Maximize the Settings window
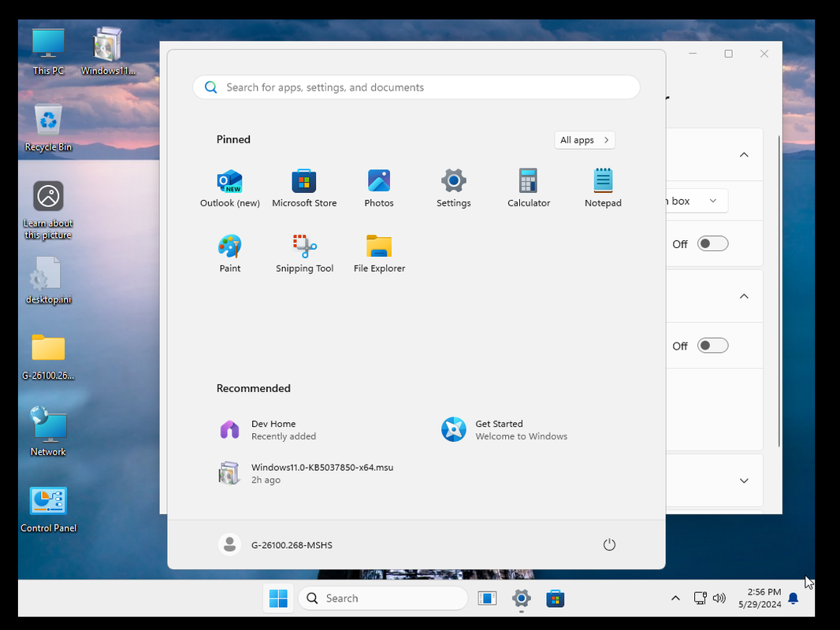 pyautogui.click(x=729, y=54)
